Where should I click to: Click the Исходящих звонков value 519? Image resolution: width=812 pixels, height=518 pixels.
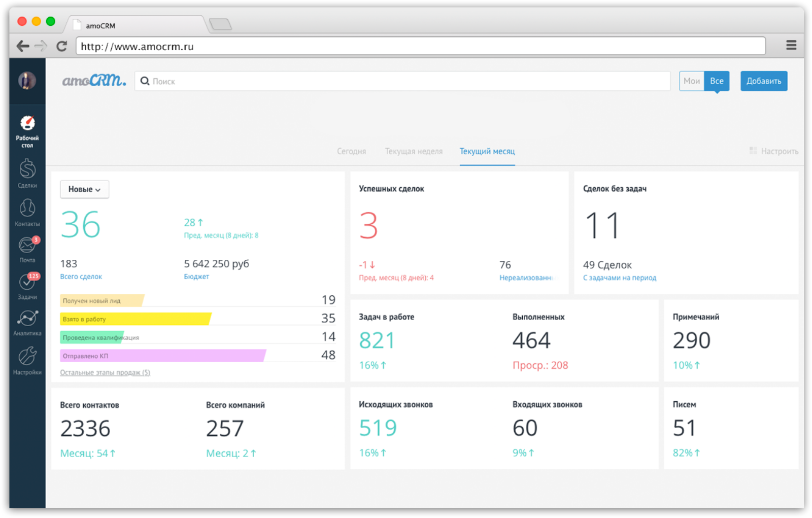click(x=378, y=428)
